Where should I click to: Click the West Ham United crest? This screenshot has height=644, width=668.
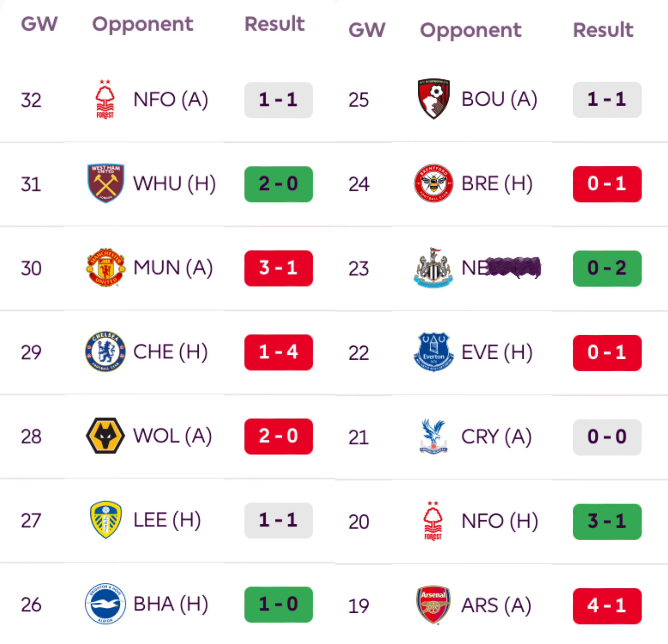[x=106, y=183]
